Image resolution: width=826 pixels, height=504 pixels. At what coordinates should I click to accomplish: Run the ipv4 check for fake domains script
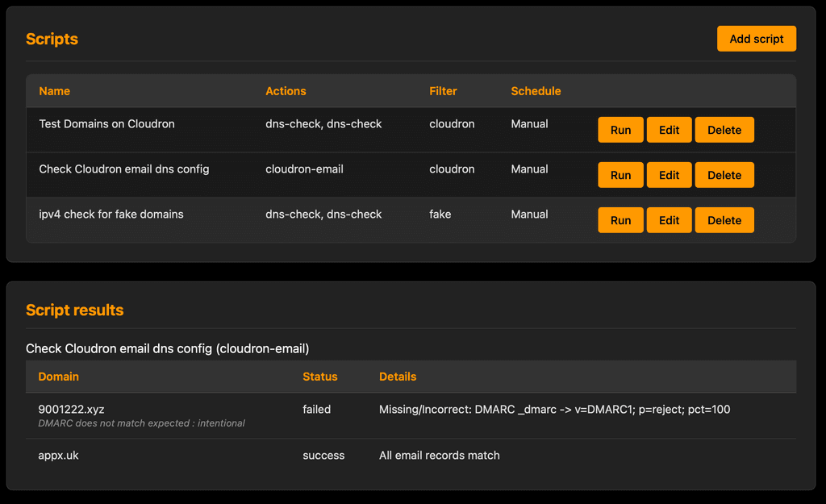[620, 219]
